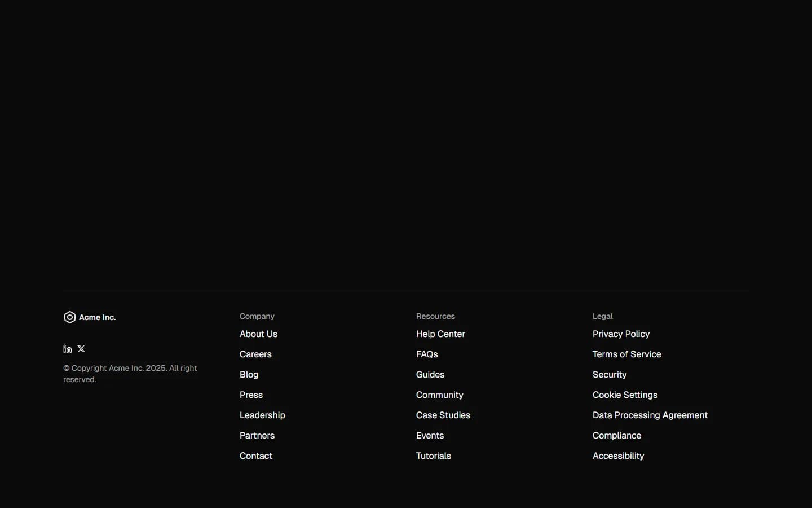Open the Help Center under Resources
812x508 pixels.
(x=440, y=334)
